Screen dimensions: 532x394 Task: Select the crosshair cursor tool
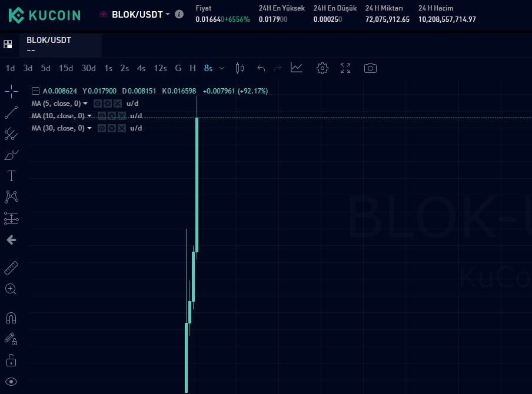11,91
